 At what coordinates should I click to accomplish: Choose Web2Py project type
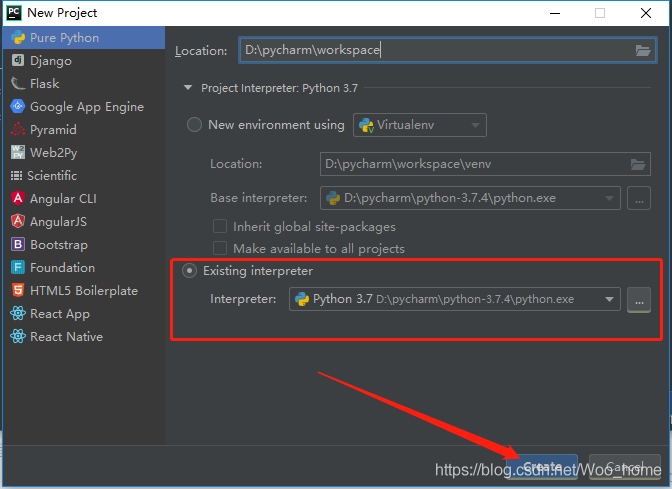click(84, 153)
